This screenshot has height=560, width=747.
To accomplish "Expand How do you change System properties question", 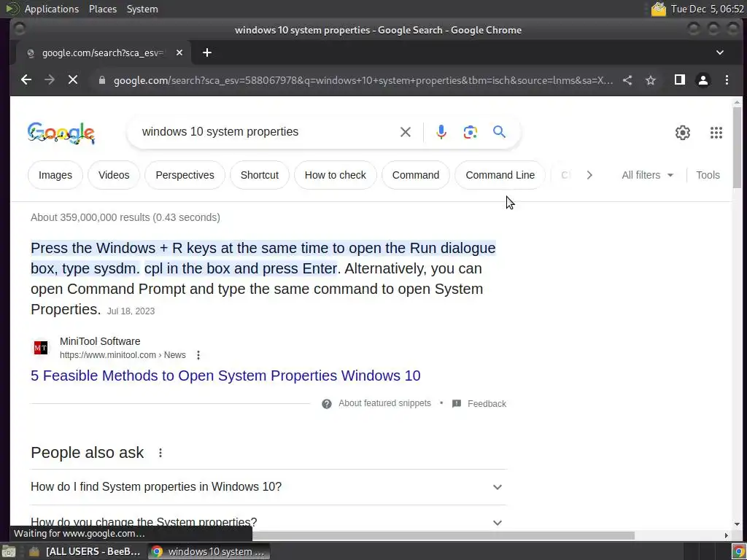I will pos(268,522).
